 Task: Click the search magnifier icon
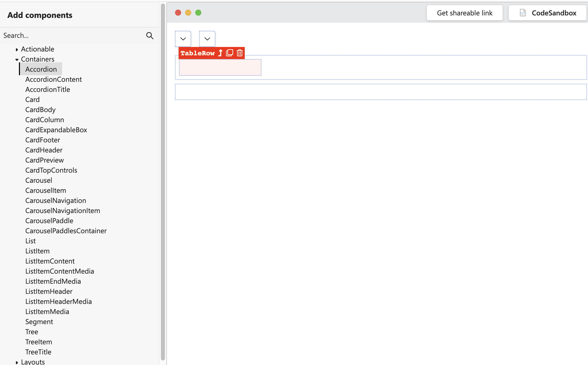150,36
